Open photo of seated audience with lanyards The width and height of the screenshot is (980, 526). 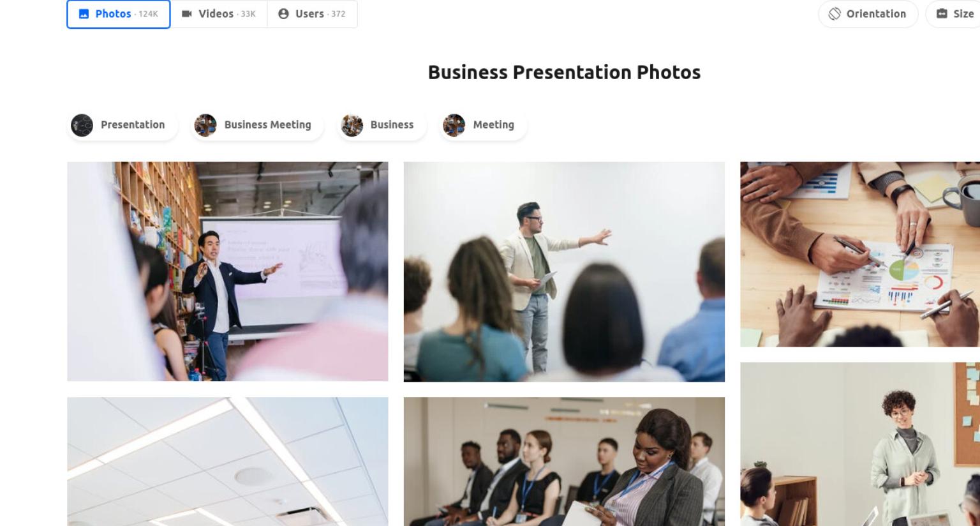564,462
